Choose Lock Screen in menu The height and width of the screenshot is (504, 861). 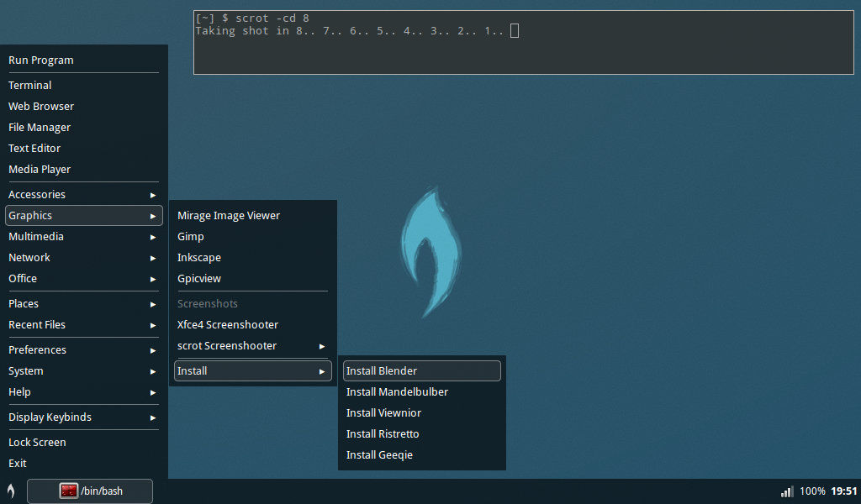click(x=83, y=443)
